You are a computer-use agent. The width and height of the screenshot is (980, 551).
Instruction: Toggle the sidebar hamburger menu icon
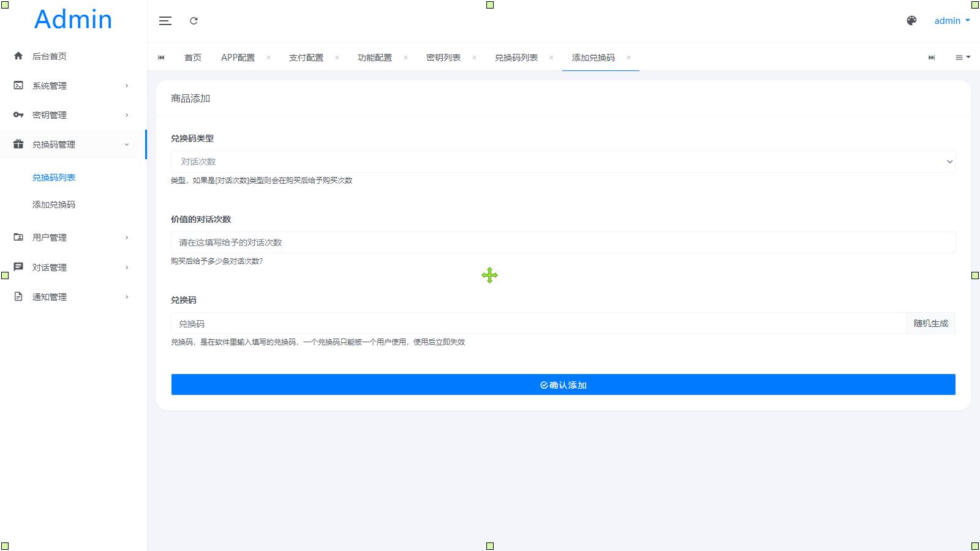pyautogui.click(x=165, y=21)
